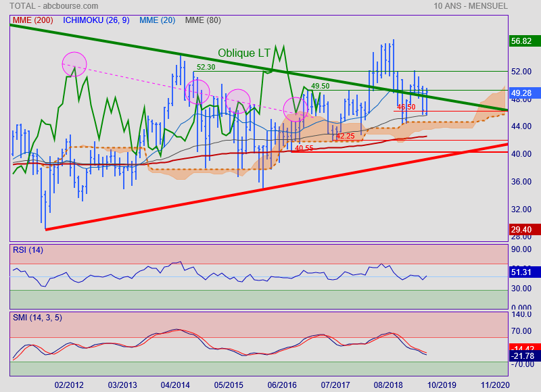Click the 90.00 RSI axis label
541x392 pixels.
(521, 249)
